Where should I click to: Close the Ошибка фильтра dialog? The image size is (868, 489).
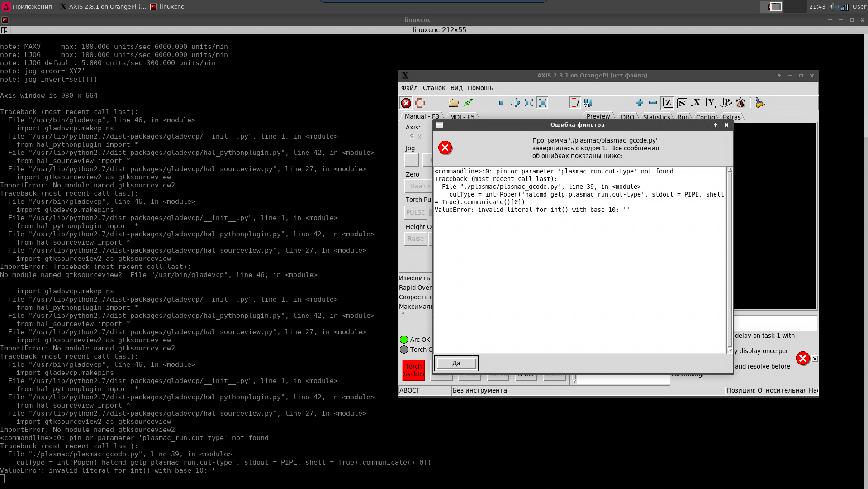point(726,125)
